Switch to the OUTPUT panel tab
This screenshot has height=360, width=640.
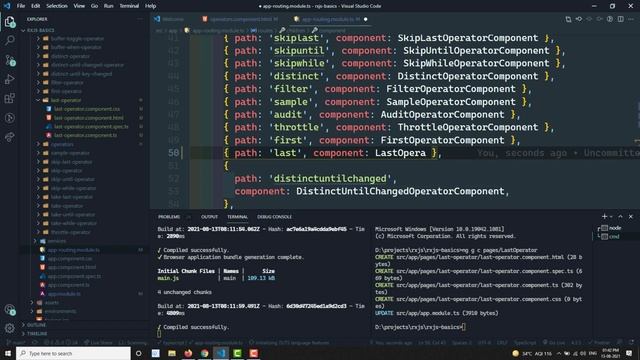click(209, 217)
